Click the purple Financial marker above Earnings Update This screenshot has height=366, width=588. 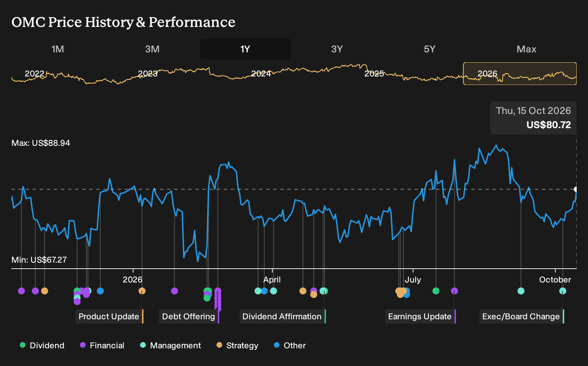click(455, 291)
